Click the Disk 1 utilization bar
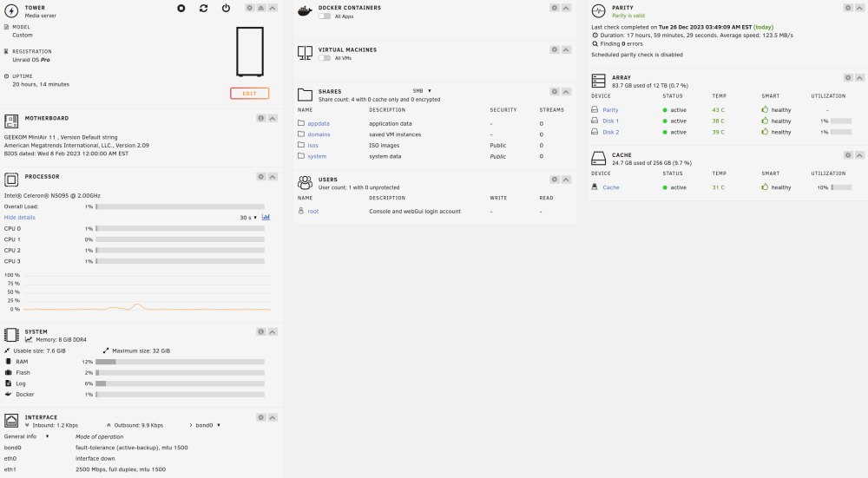Screen dimensions: 868x478 (841, 121)
